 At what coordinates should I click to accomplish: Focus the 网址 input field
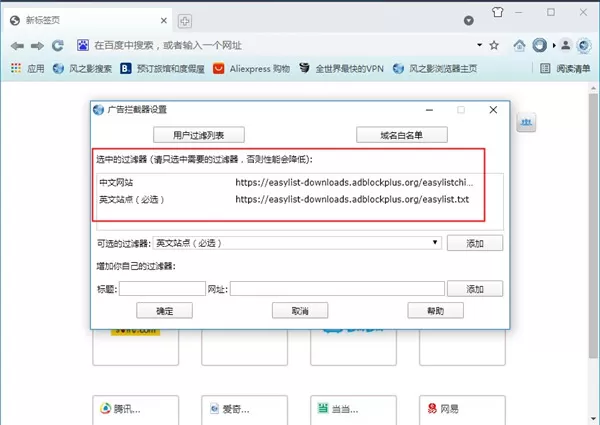(337, 289)
